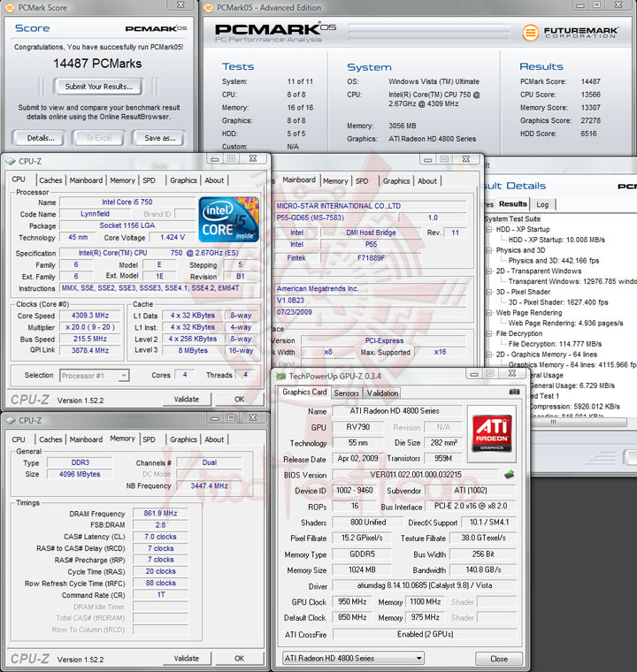Collapse the Web Page Rendering node

coord(488,313)
